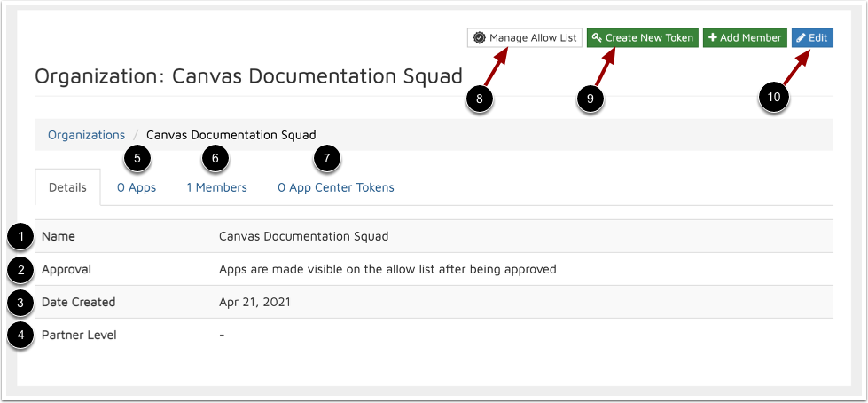The image size is (868, 403).
Task: Switch to the 0 Apps tab
Action: (137, 187)
